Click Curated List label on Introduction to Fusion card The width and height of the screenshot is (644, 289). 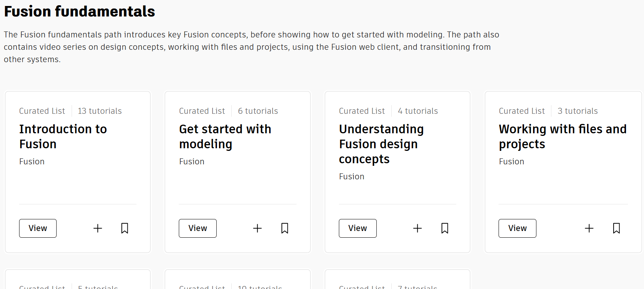[x=42, y=111]
